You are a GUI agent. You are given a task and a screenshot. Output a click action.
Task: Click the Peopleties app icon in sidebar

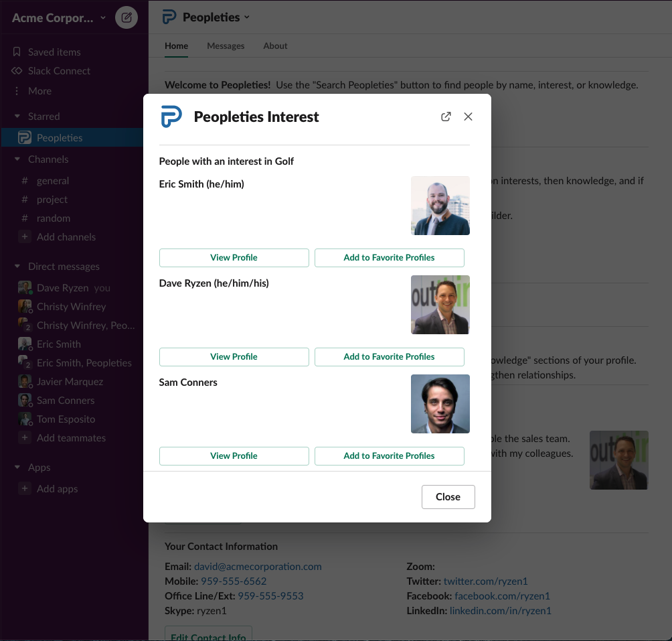(x=24, y=137)
